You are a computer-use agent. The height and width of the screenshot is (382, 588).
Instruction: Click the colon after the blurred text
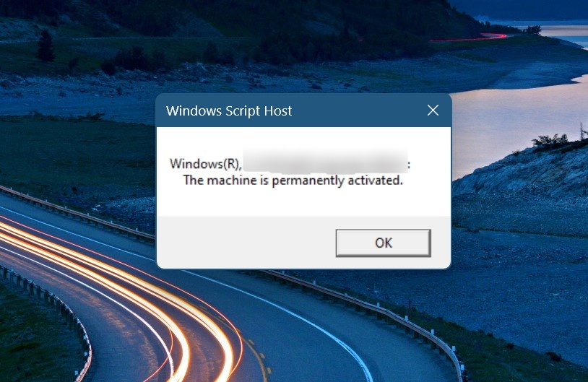[409, 165]
